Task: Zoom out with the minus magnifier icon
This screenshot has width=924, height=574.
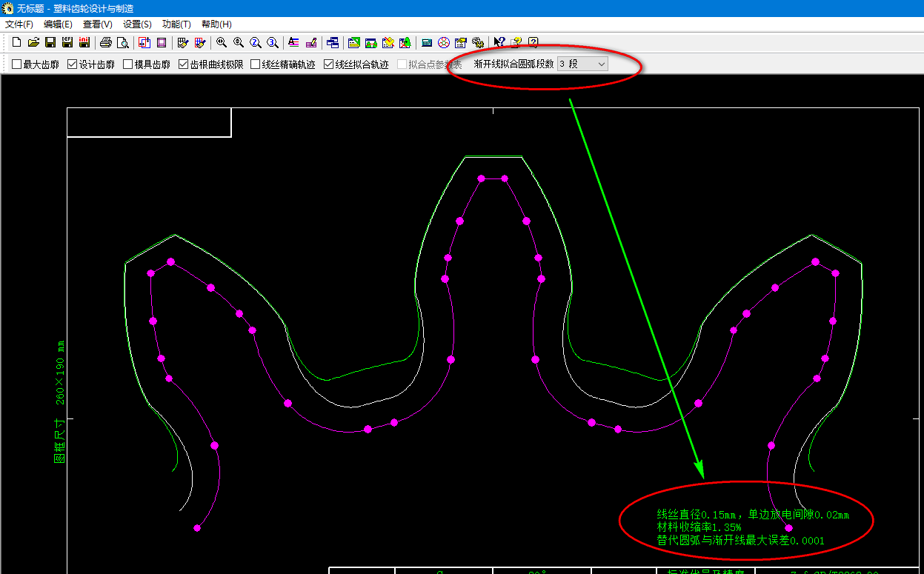Action: click(x=239, y=42)
